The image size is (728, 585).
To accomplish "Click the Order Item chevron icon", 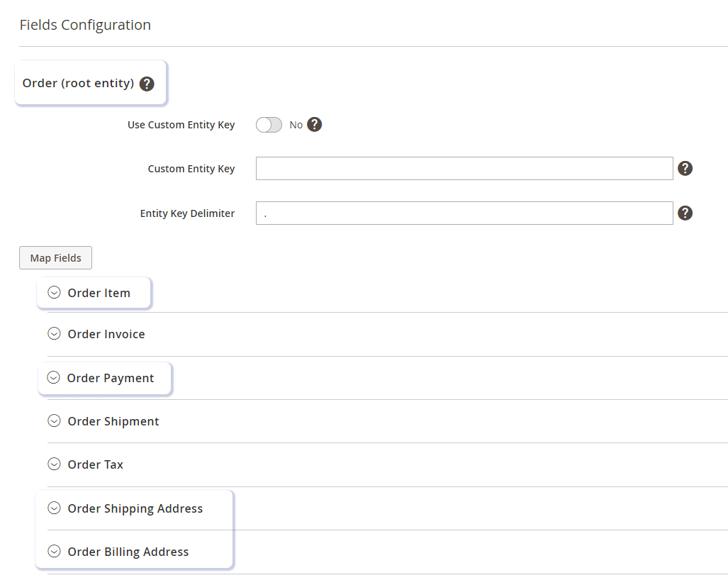I will [x=54, y=292].
